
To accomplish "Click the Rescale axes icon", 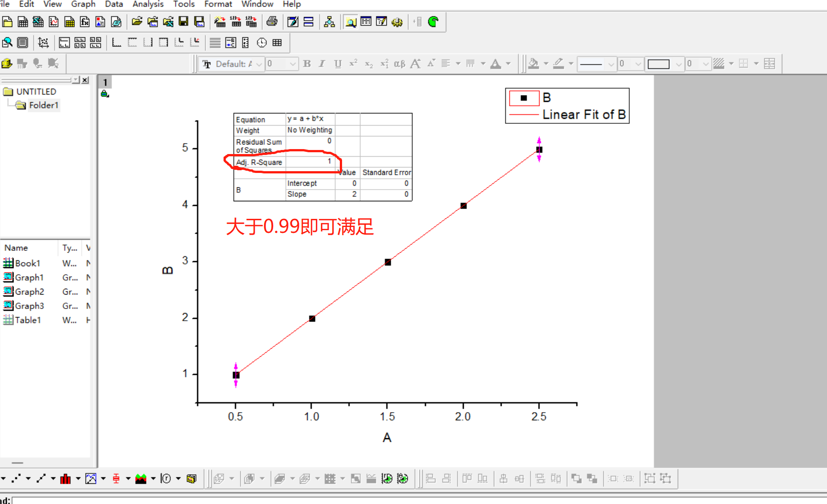I will (43, 43).
